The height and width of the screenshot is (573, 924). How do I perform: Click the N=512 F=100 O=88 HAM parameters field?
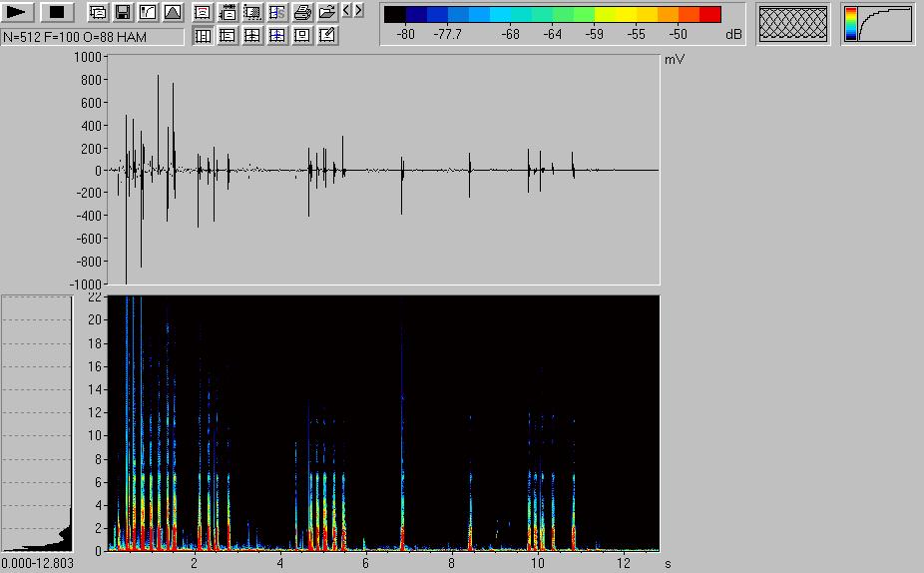(x=93, y=37)
